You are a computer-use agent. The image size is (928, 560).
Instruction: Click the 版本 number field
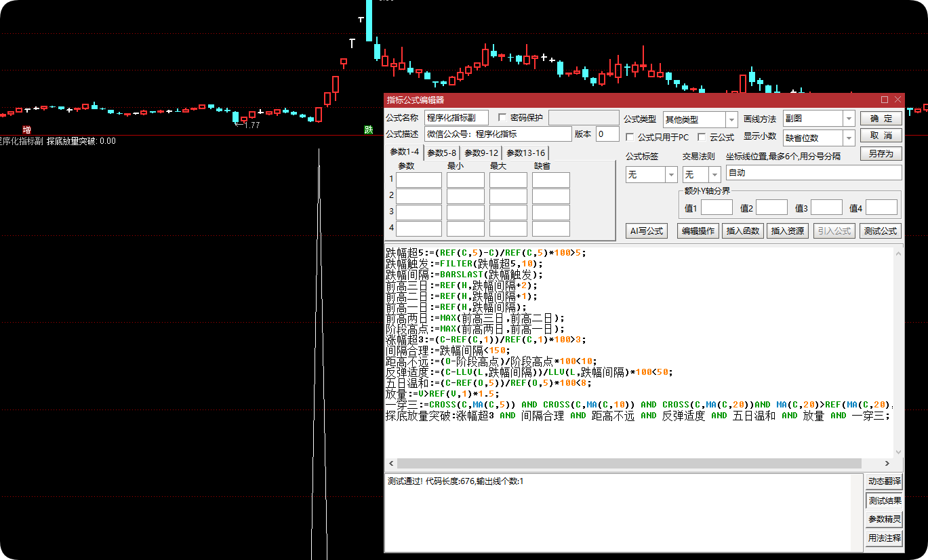(607, 134)
